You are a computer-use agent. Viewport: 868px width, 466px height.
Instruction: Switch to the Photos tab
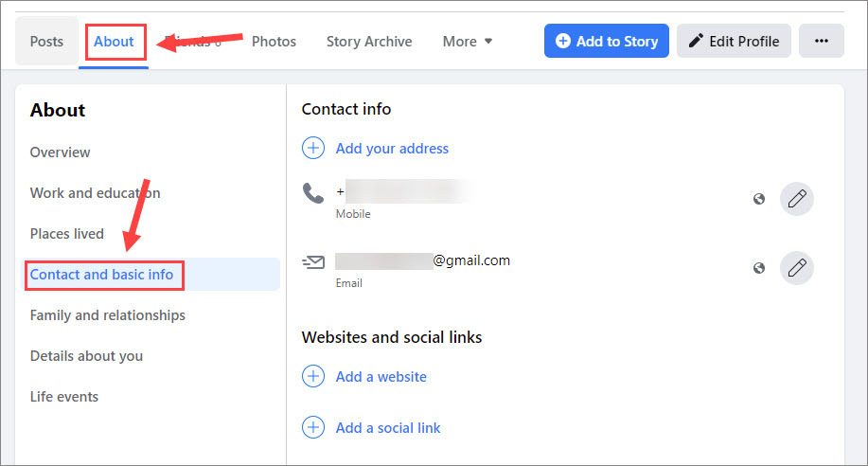(x=274, y=42)
